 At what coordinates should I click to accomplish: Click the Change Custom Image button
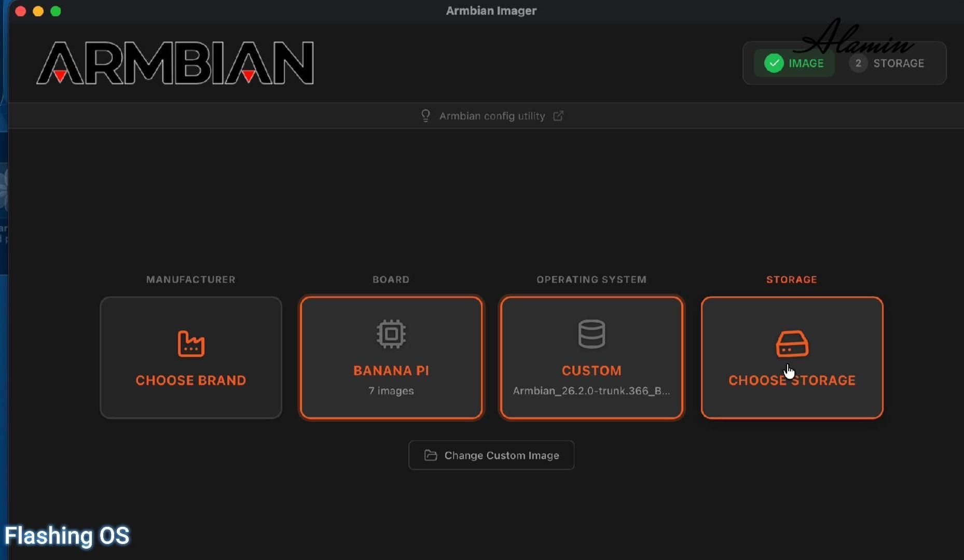491,455
